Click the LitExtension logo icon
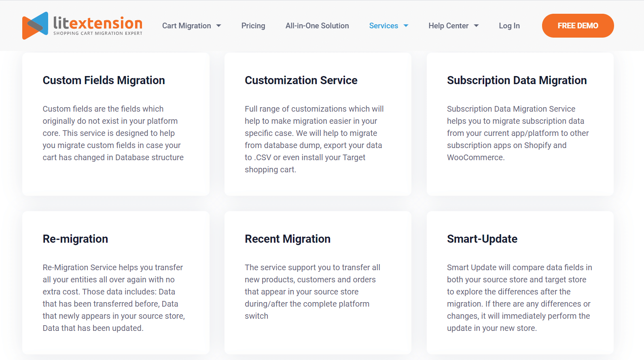Viewport: 644px width, 360px height. (35, 25)
